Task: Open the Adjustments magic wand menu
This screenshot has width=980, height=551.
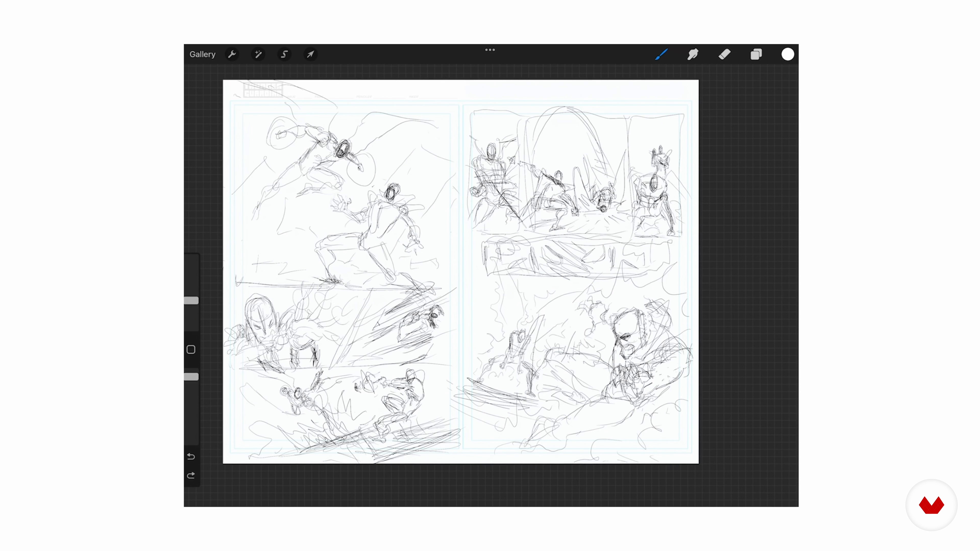Action: click(258, 54)
